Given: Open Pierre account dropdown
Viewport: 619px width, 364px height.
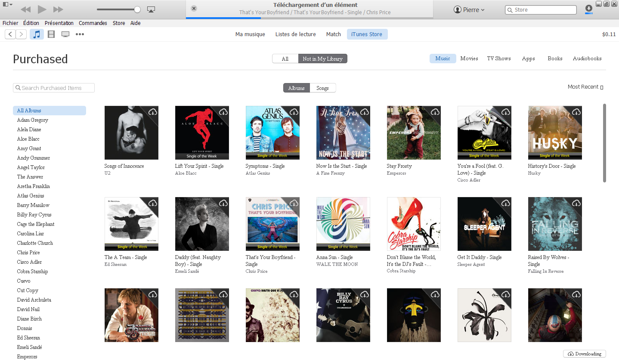Looking at the screenshot, I should pos(469,9).
